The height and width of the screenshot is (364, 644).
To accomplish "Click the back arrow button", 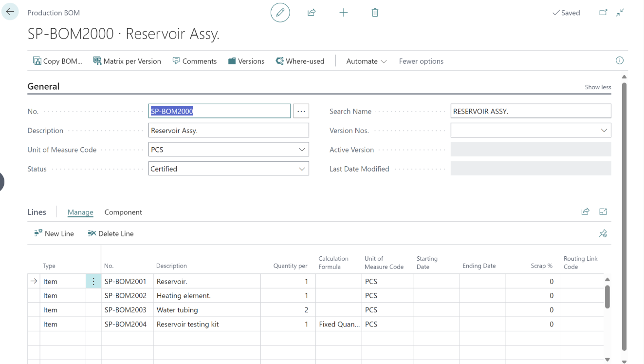I will [x=10, y=12].
